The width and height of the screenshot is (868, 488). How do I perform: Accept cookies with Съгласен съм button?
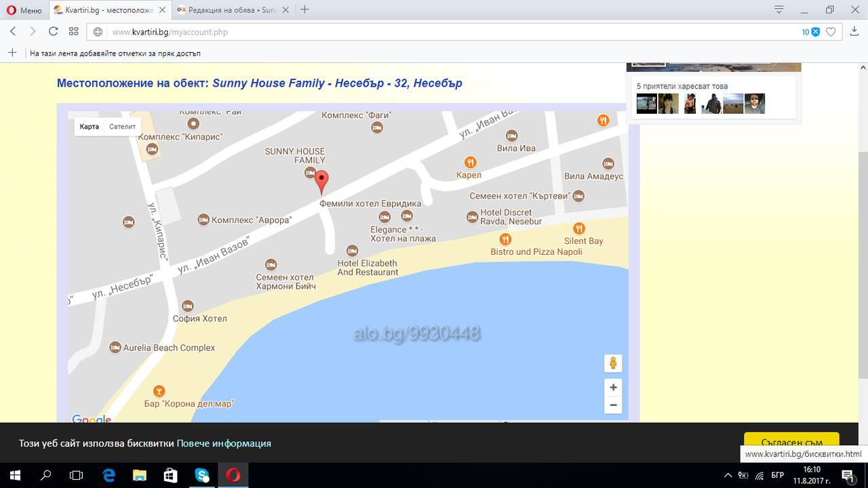(x=791, y=441)
